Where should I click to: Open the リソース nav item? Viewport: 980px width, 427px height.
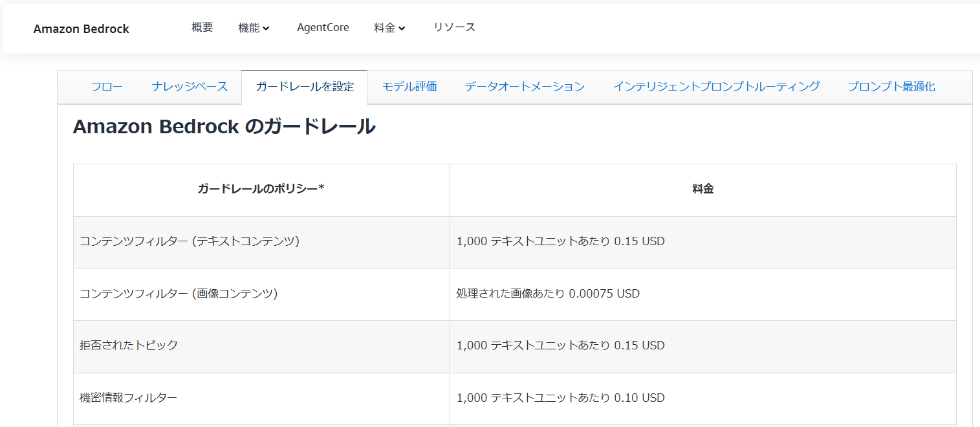click(x=454, y=28)
